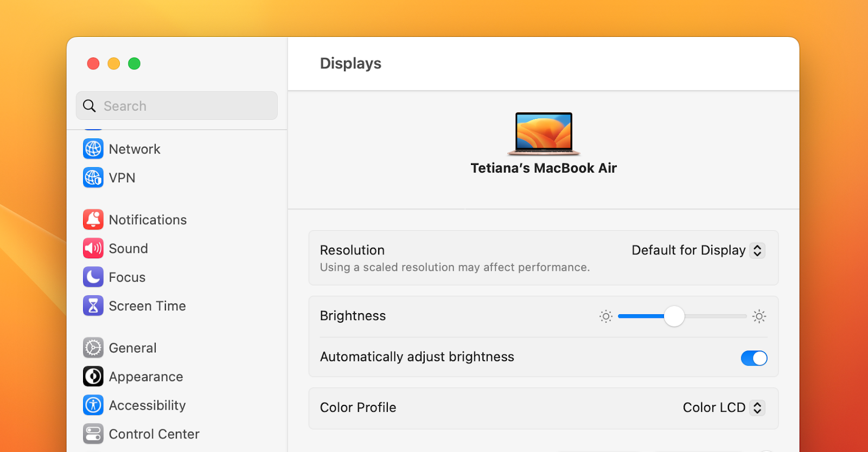Click the Tetiana's MacBook Air label
Viewport: 868px width, 452px height.
[x=544, y=168]
